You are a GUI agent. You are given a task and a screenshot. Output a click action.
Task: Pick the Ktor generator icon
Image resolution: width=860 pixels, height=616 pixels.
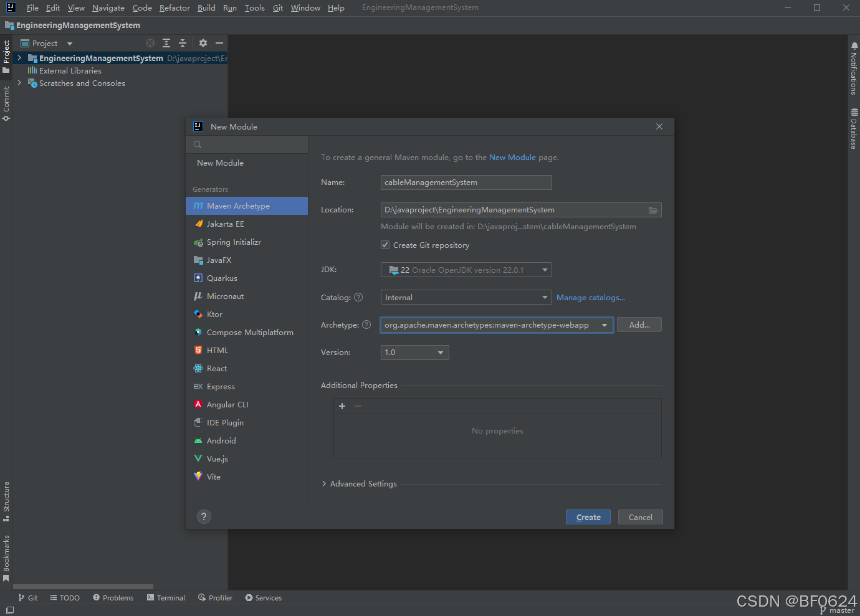pos(198,314)
